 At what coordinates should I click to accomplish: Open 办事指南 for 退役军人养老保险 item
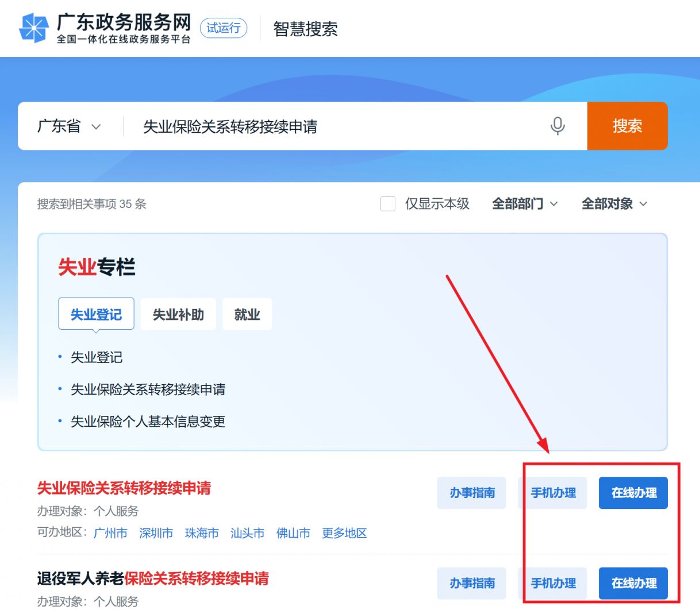(x=472, y=584)
